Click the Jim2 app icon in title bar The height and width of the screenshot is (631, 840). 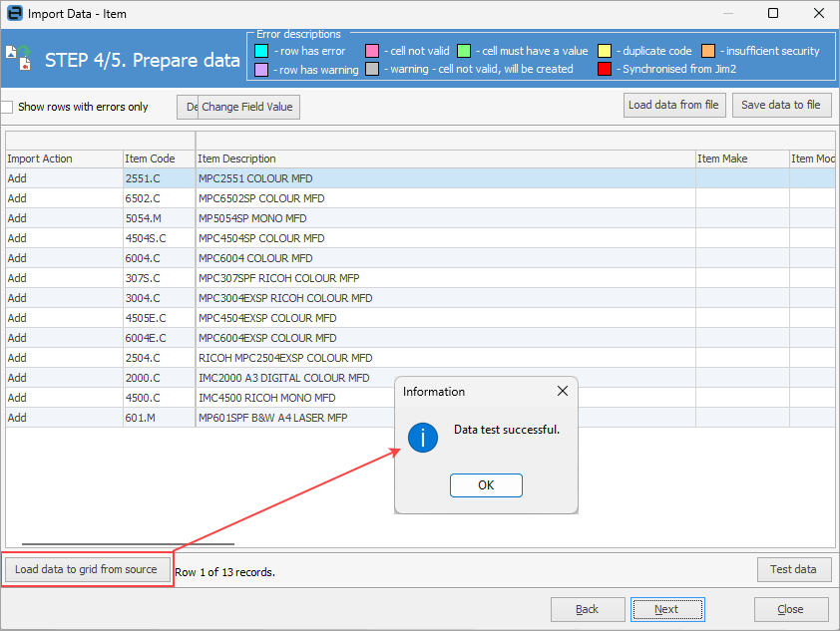point(14,13)
